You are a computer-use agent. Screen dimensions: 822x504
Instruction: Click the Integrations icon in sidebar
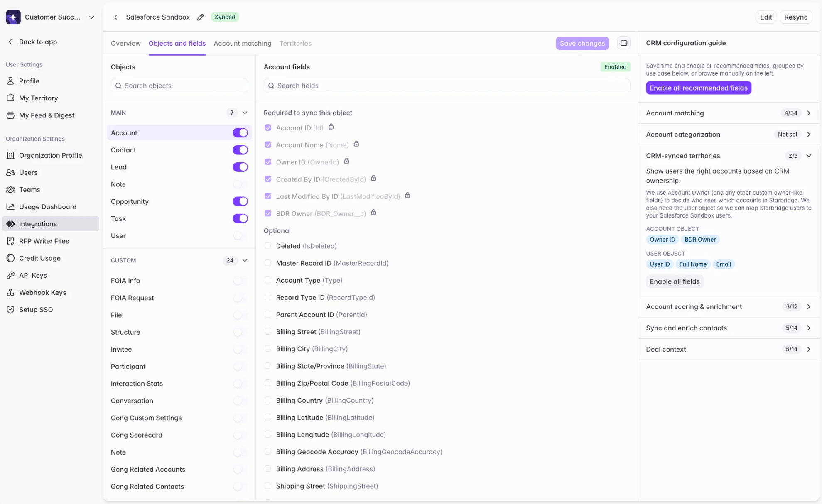pos(10,224)
